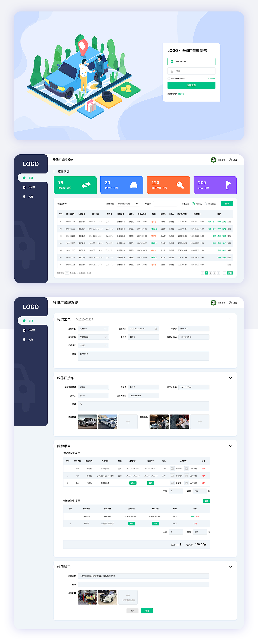Click plus tile to add 接车照片

click(128, 422)
